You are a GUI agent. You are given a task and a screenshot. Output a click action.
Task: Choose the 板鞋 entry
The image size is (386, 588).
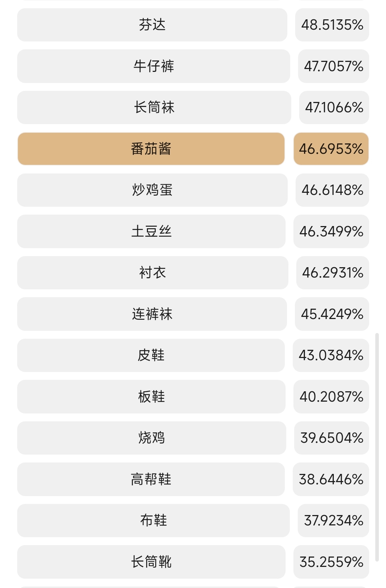(x=151, y=397)
